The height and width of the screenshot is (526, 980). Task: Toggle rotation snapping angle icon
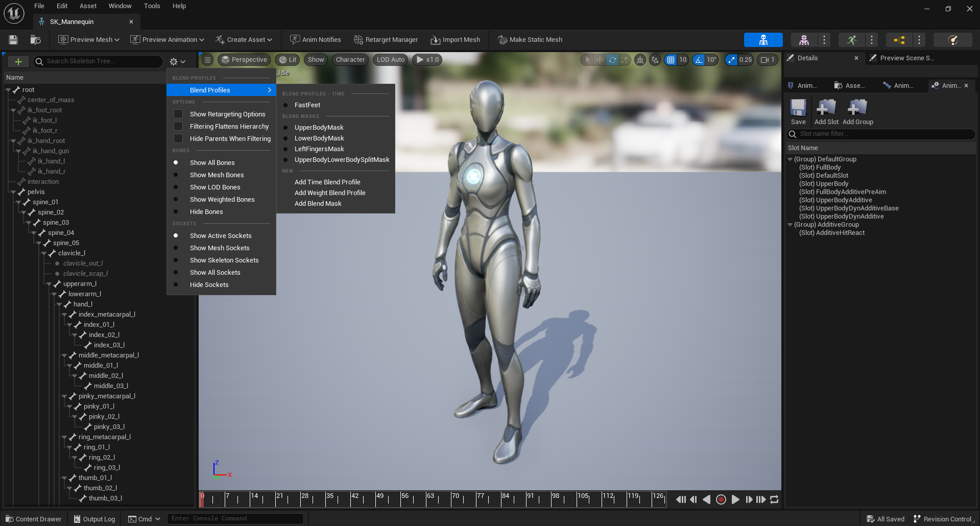tap(699, 60)
